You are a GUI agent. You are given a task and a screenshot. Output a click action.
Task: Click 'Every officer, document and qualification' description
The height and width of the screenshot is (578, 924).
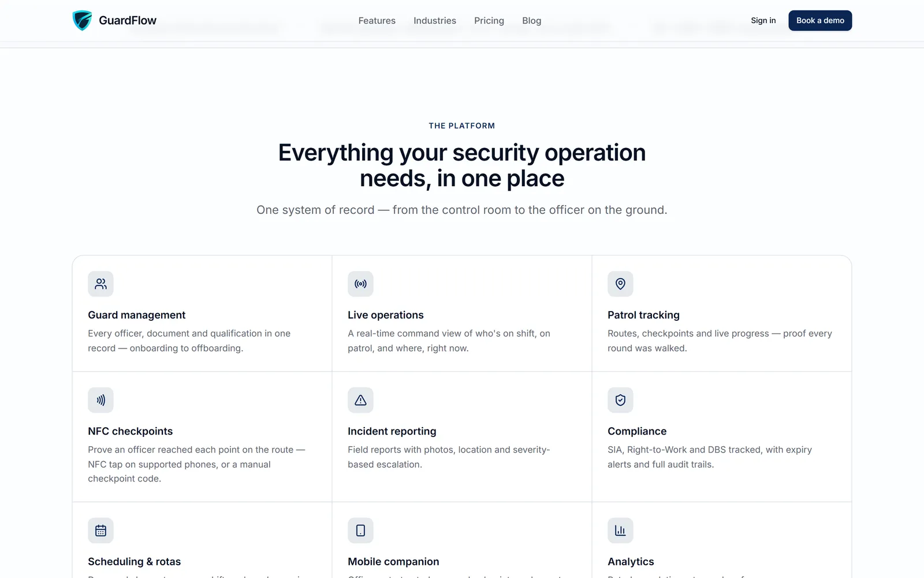[x=189, y=340]
